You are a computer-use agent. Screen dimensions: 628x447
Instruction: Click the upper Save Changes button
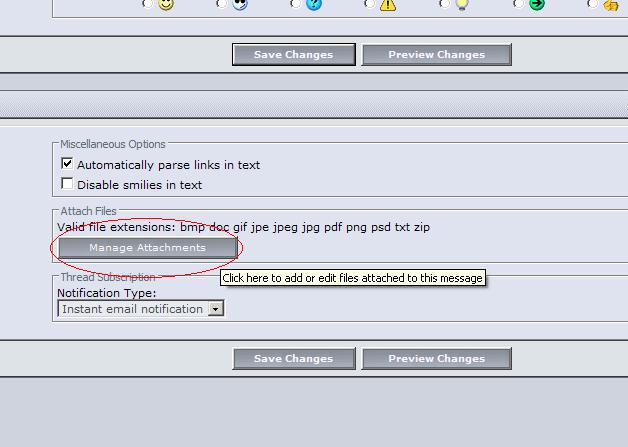click(x=294, y=54)
